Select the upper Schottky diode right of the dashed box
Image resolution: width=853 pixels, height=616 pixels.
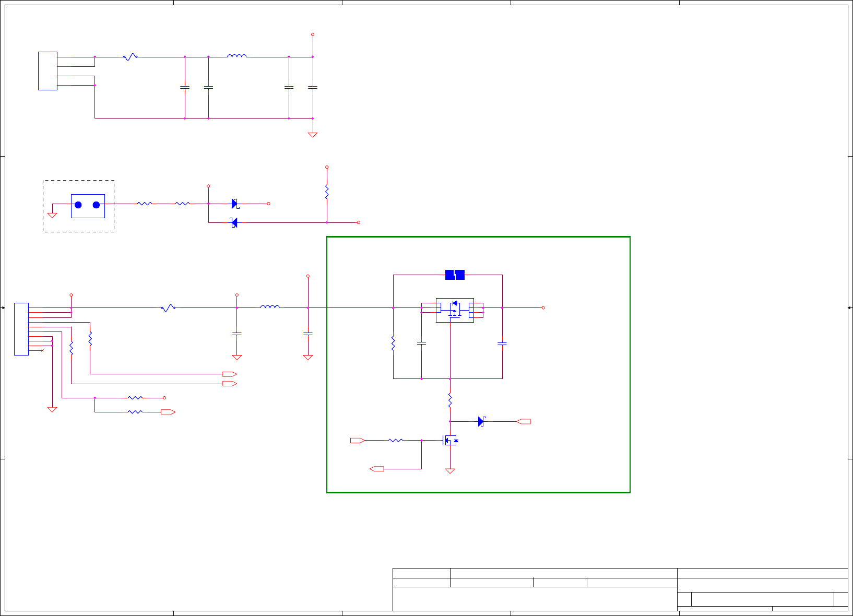coord(235,204)
